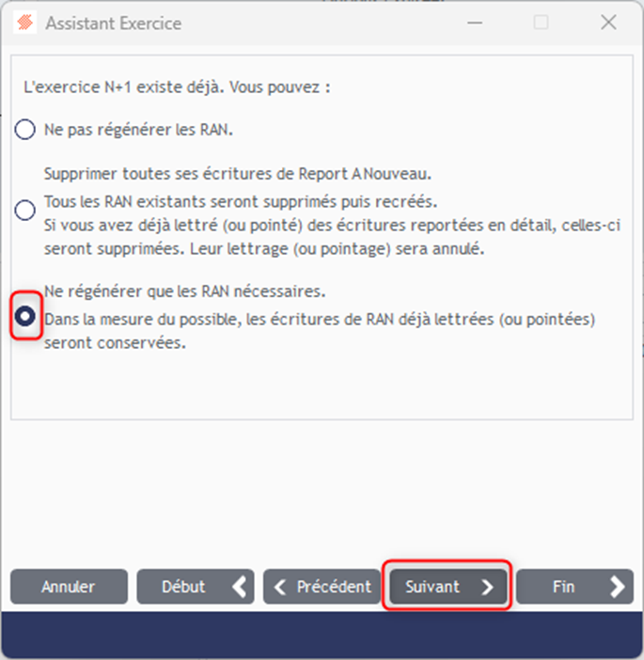Cancel the wizard with Annuler

tap(69, 587)
